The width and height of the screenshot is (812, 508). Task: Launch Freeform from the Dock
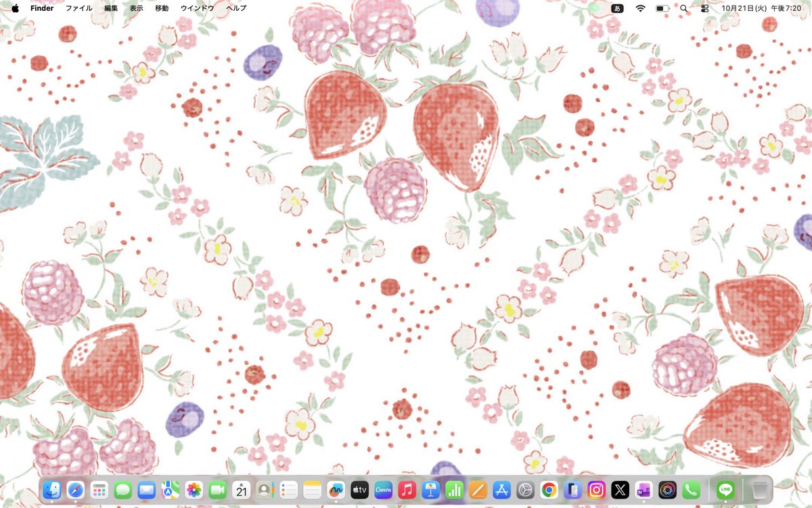[x=336, y=489]
